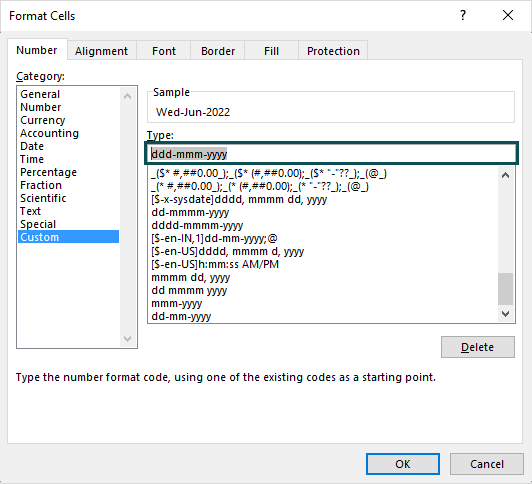This screenshot has width=532, height=484.
Task: Click the Category list scroll-up arrow
Action: [x=128, y=96]
